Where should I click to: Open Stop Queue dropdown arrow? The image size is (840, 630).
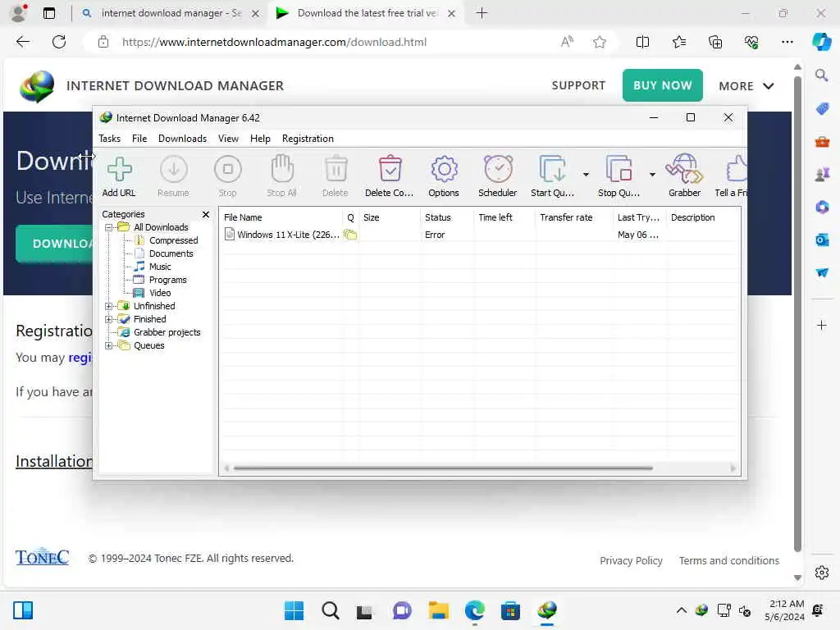click(652, 174)
